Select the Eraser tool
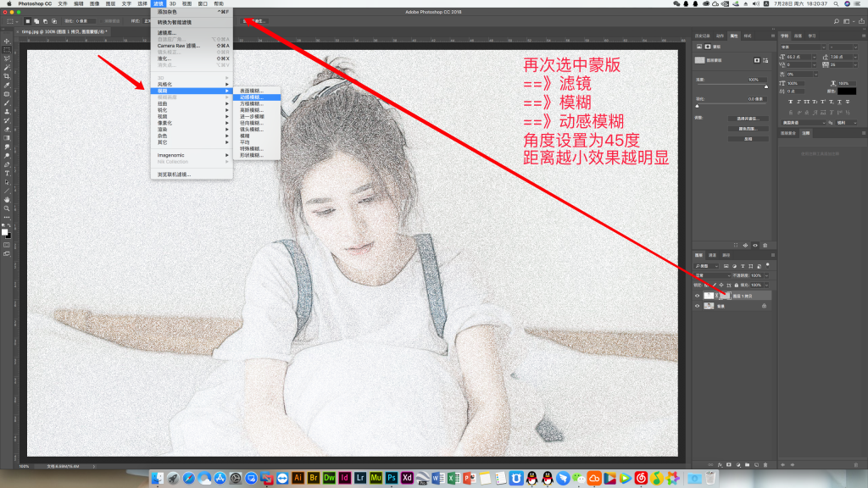This screenshot has width=868, height=488. tap(7, 130)
